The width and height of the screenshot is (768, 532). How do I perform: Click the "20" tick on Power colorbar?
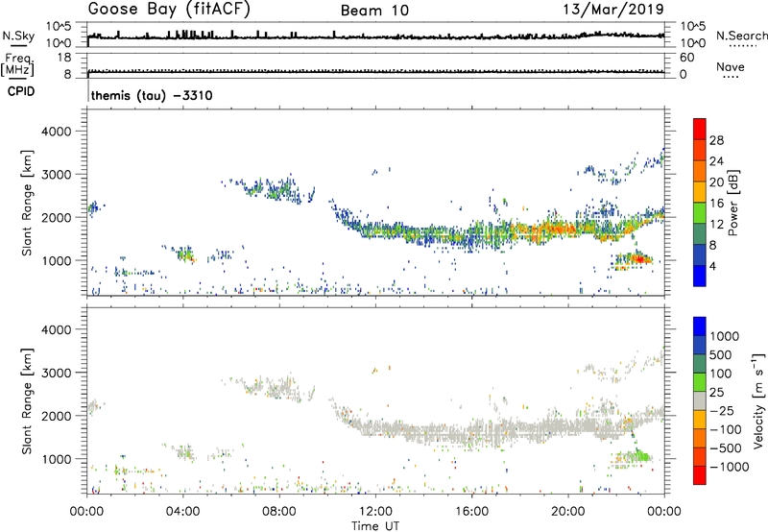[x=716, y=182]
